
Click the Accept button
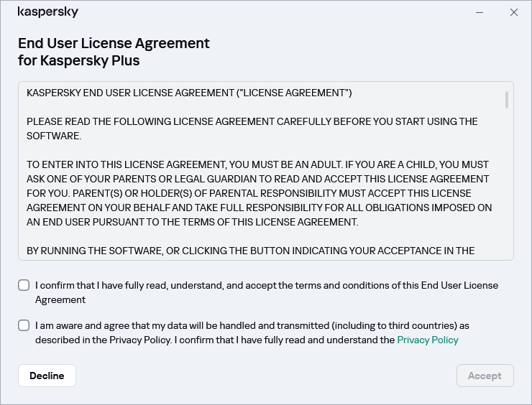point(485,376)
